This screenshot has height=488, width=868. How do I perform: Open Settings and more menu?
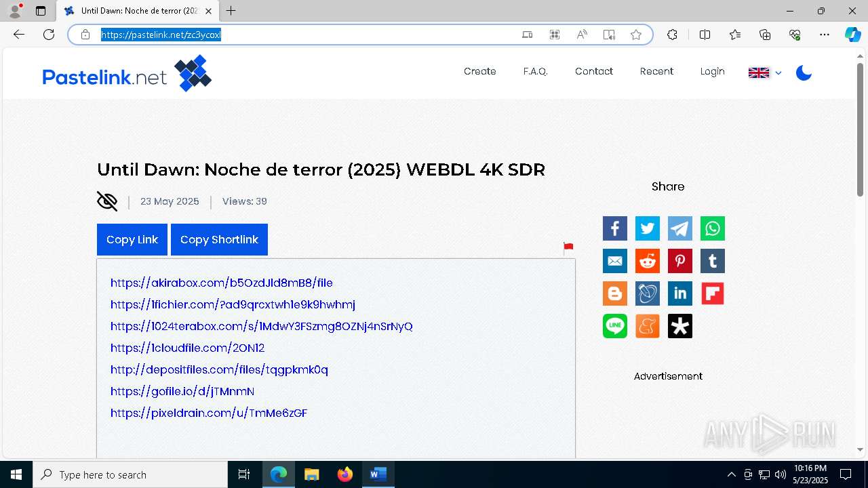pos(825,35)
